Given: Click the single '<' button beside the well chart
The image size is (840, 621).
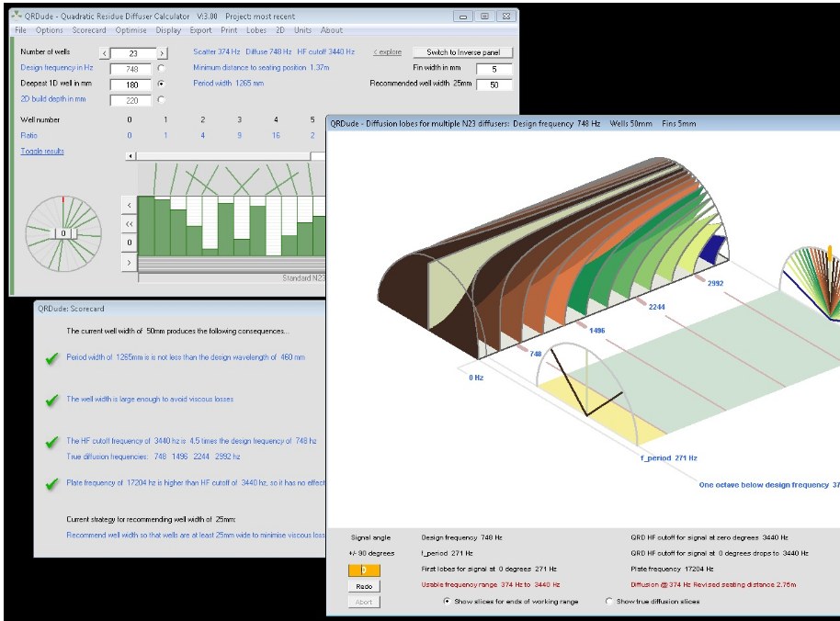Looking at the screenshot, I should [x=129, y=205].
